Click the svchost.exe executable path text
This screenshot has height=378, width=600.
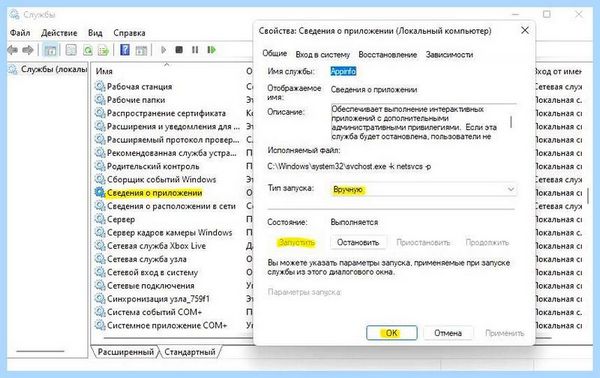349,166
